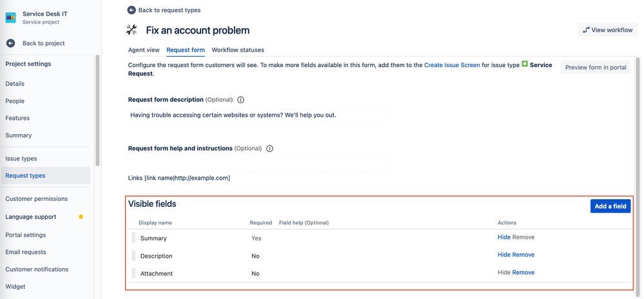
Task: Click info icon beside help and instructions
Action: point(269,148)
